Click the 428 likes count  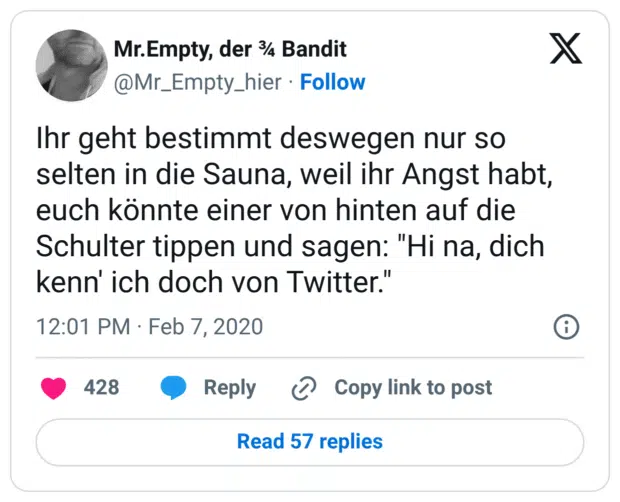point(101,388)
